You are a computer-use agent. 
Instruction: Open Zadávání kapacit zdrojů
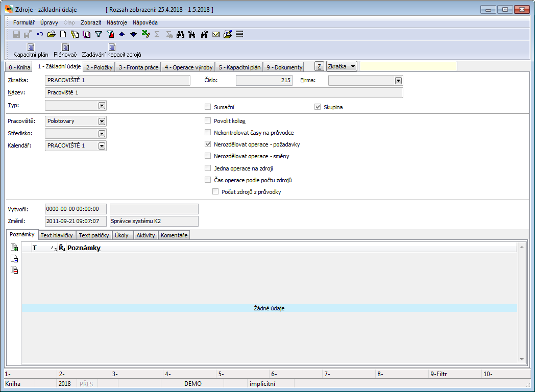click(x=111, y=51)
